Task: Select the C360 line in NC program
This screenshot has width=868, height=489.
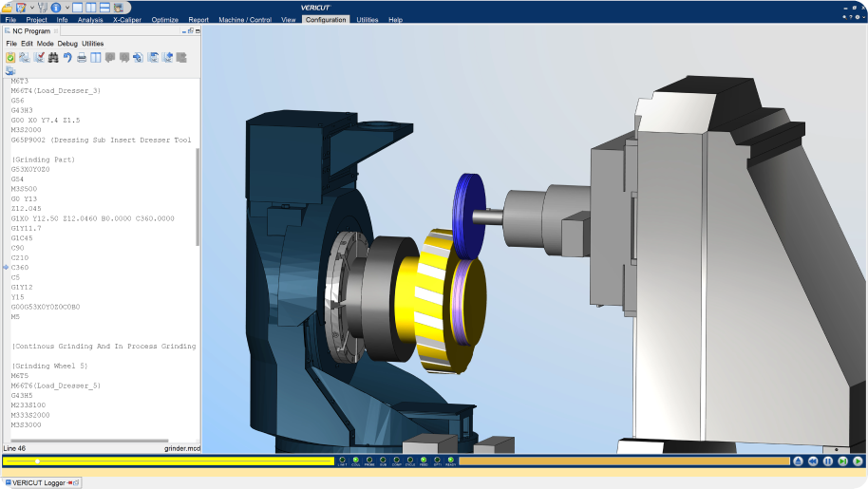Action: [x=20, y=268]
